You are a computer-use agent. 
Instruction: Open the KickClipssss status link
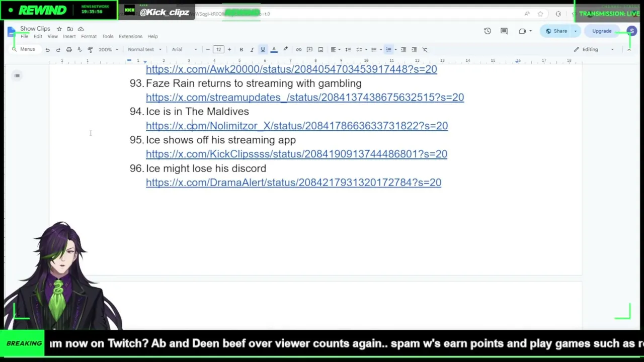coord(296,154)
